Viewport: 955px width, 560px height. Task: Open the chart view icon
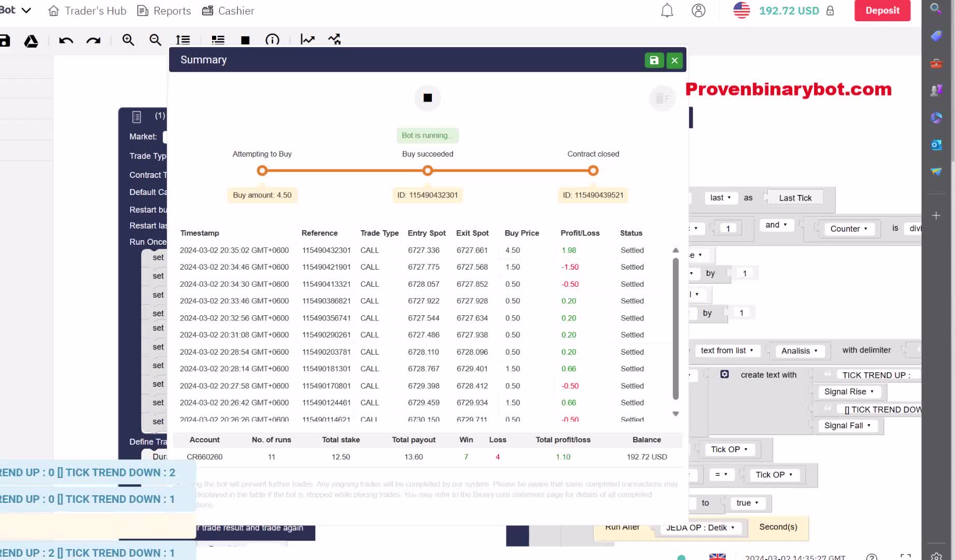click(307, 39)
